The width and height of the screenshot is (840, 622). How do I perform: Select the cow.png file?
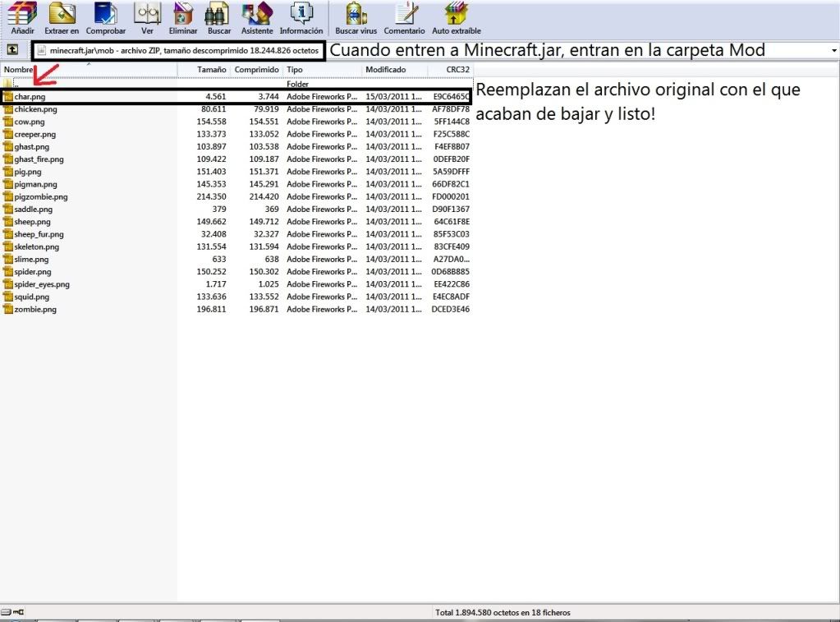coord(236,122)
